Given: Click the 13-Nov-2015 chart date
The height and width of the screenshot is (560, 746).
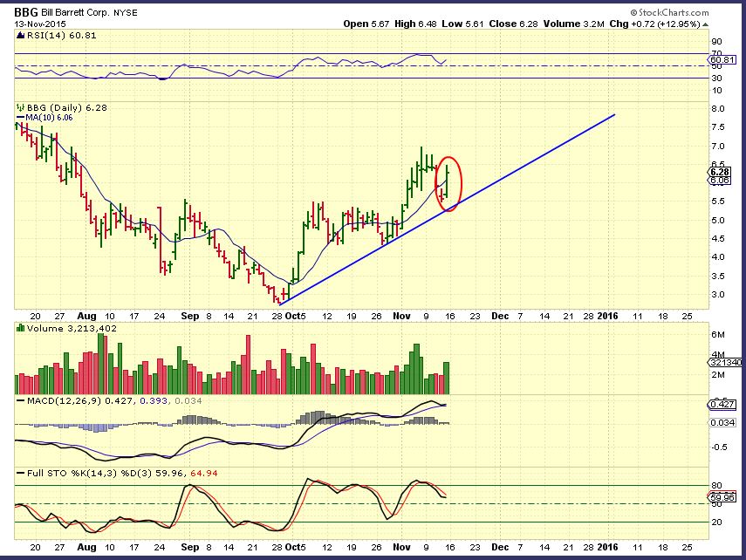Looking at the screenshot, I should [x=40, y=24].
